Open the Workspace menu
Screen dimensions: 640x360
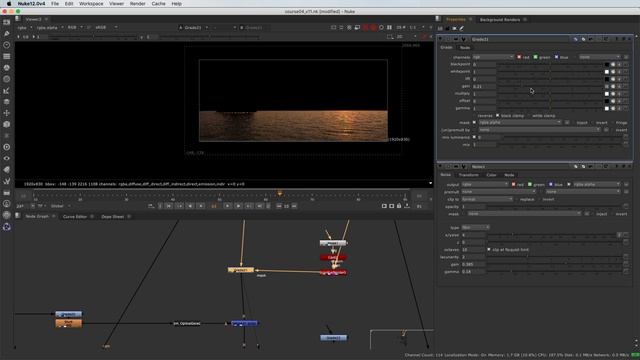pyautogui.click(x=91, y=4)
